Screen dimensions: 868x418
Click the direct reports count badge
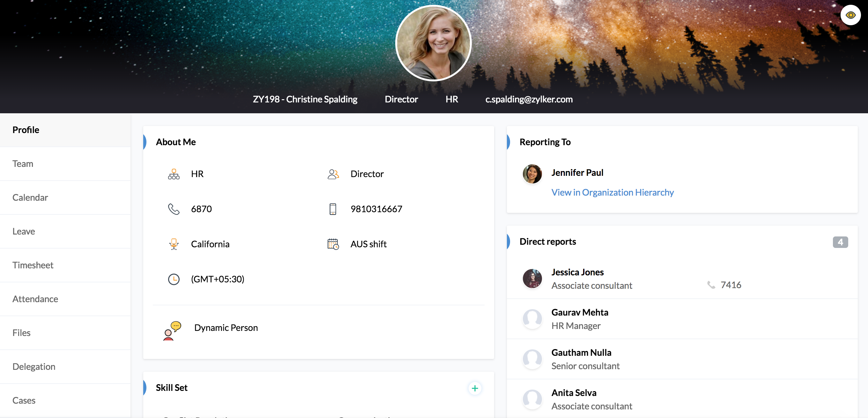840,242
